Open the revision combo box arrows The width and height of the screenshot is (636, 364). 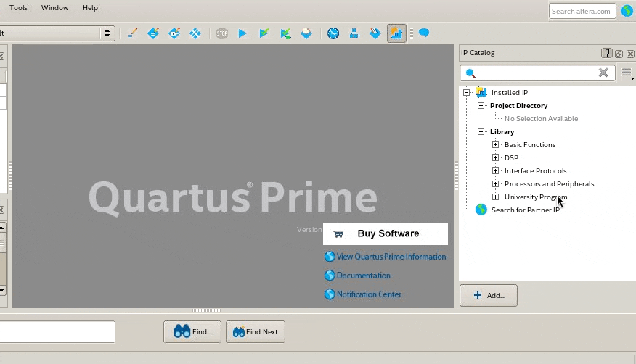pos(107,33)
